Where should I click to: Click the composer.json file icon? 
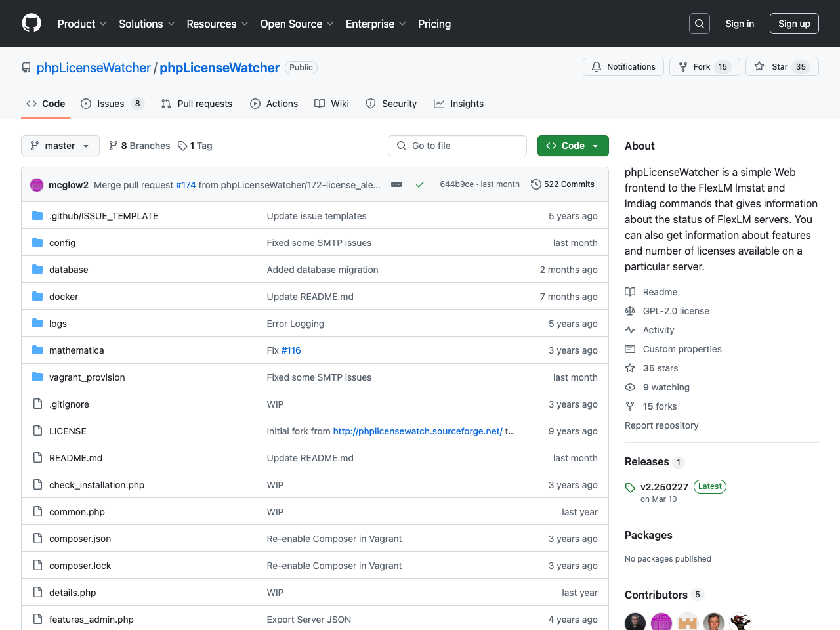tap(37, 539)
